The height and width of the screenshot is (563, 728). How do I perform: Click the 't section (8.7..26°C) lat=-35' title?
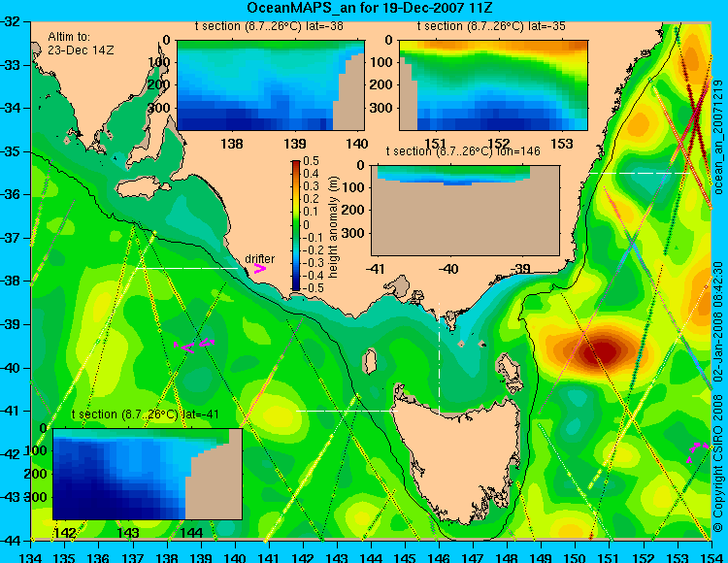(492, 26)
